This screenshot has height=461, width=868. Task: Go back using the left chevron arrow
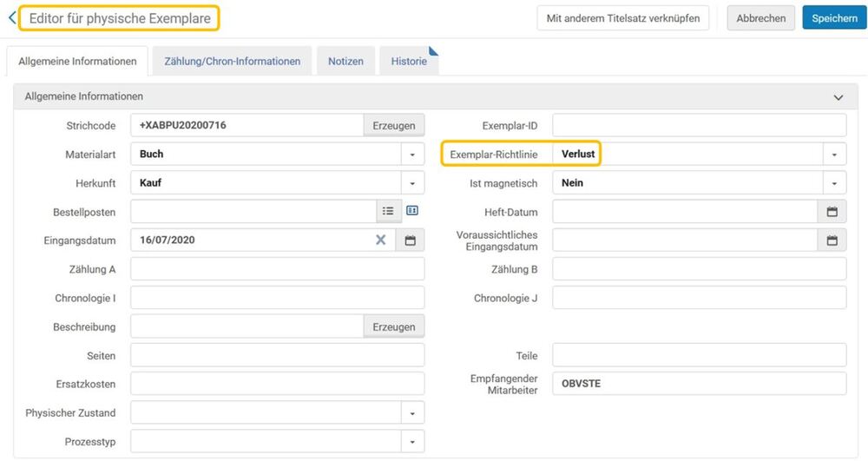(12, 18)
